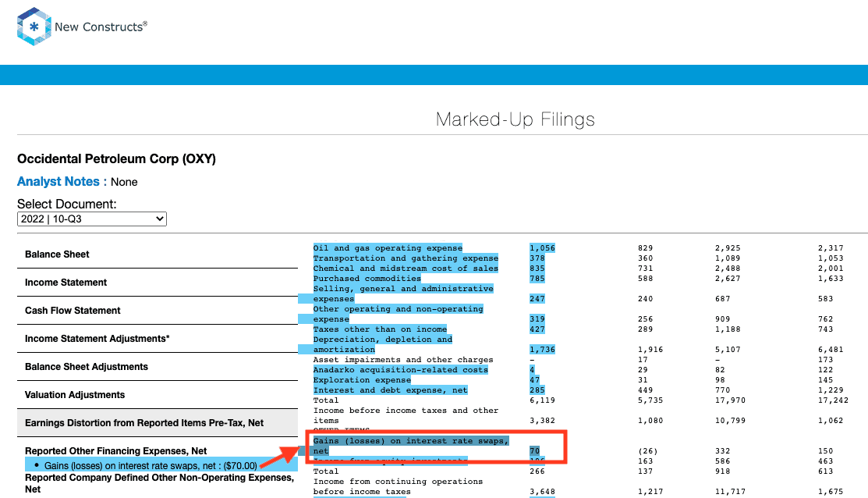Click highlighted value 319
868x498 pixels.
[537, 319]
